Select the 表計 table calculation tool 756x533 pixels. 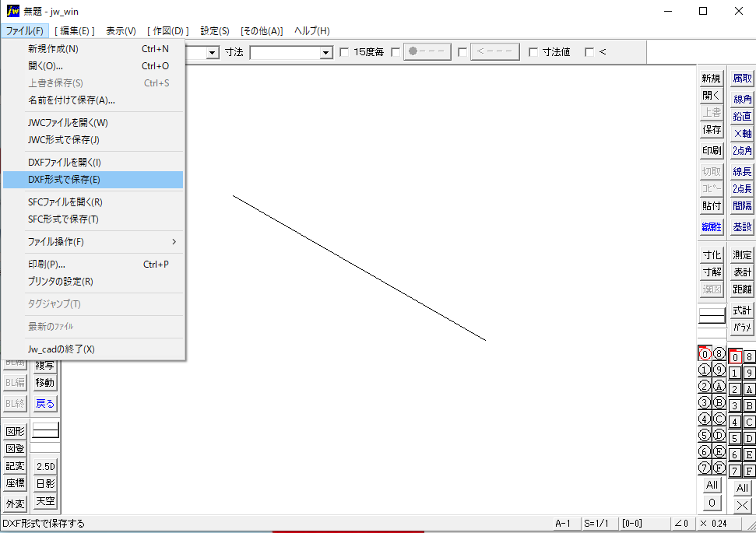point(742,272)
